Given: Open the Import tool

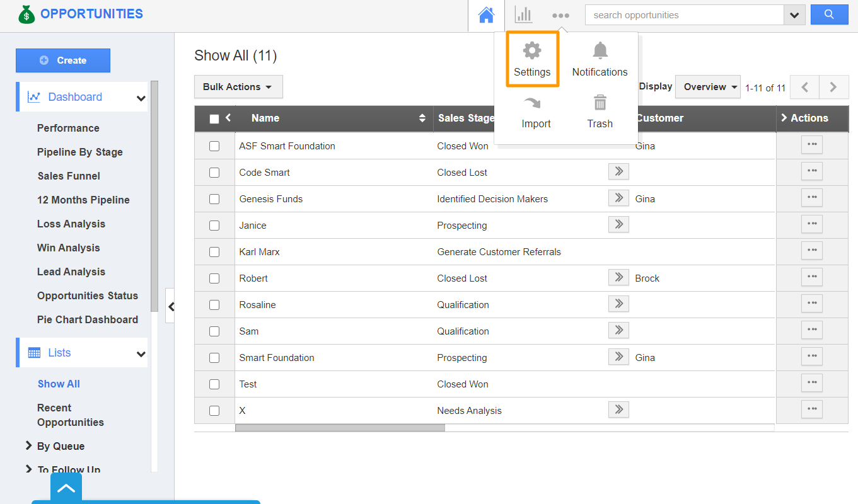Looking at the screenshot, I should (x=535, y=112).
